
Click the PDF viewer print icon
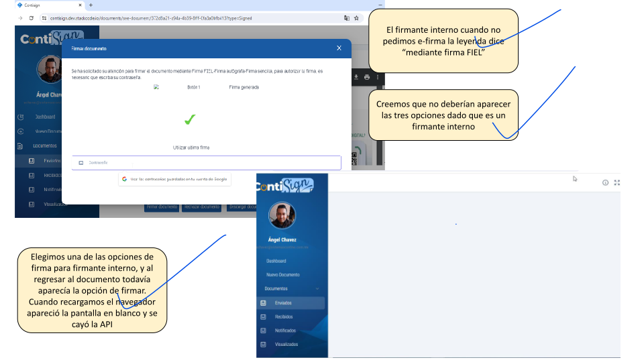(x=367, y=77)
